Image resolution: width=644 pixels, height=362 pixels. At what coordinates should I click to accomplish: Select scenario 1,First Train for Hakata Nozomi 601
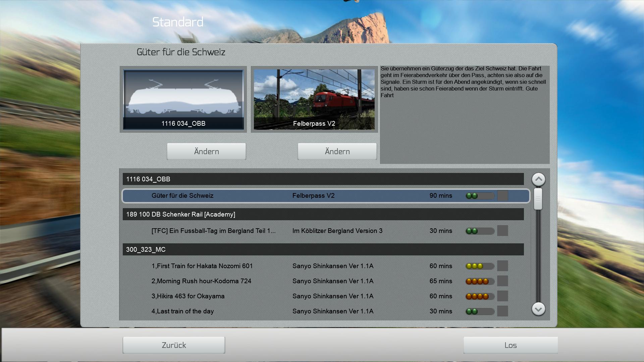pos(202,266)
